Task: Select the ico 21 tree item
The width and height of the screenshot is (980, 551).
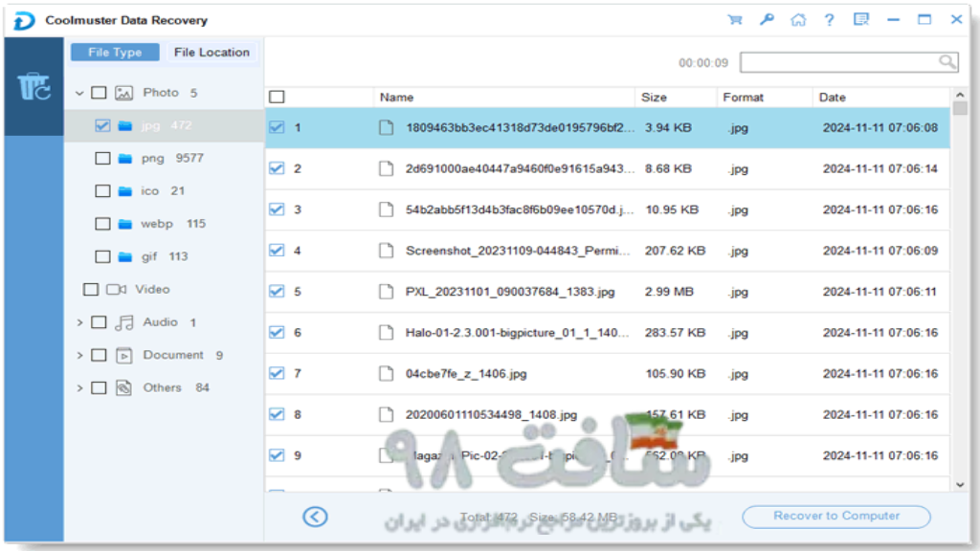Action: (x=163, y=191)
